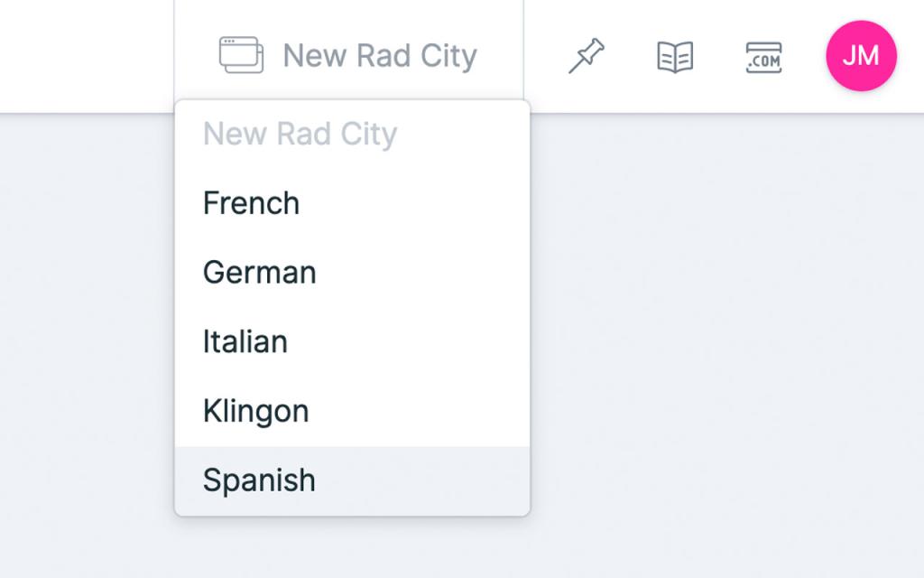Click the header text "New Rad City"

(x=379, y=56)
